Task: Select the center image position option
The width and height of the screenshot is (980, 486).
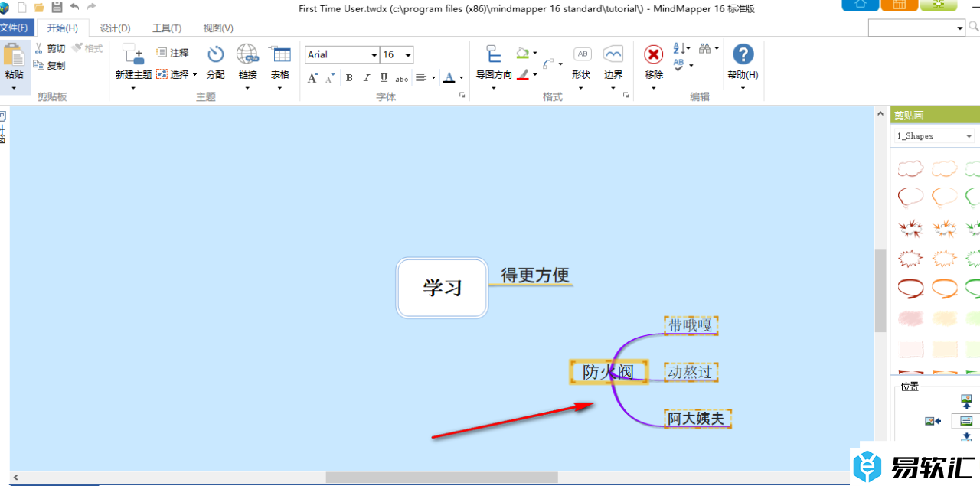Action: (x=965, y=421)
